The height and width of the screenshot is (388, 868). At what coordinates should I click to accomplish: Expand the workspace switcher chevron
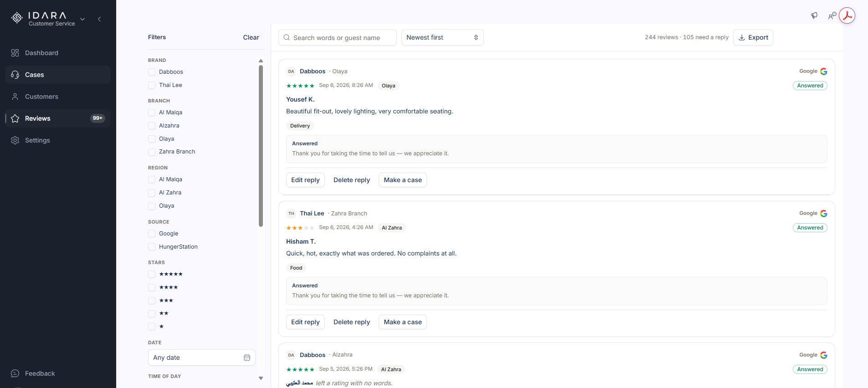tap(82, 19)
